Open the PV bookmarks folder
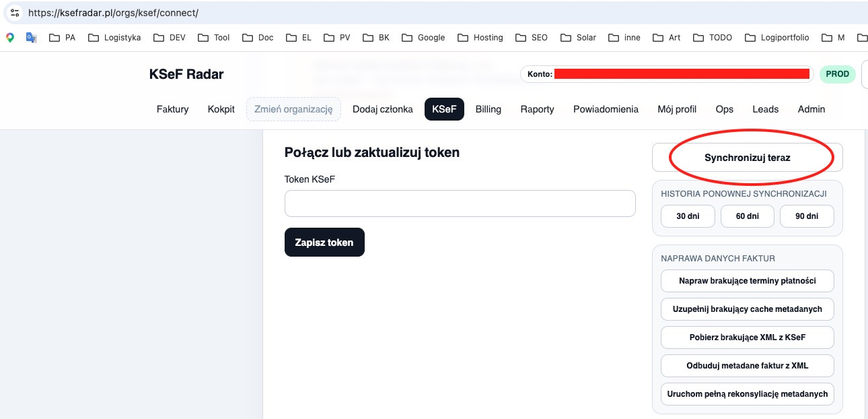868x419 pixels. 337,38
